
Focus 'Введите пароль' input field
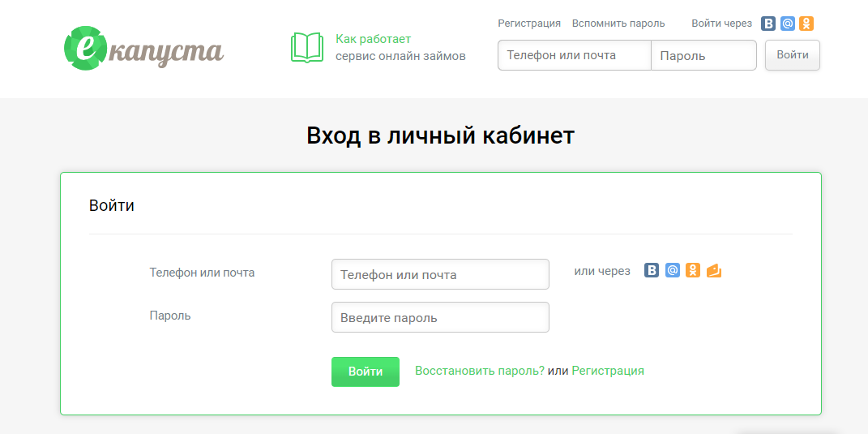[x=440, y=317]
